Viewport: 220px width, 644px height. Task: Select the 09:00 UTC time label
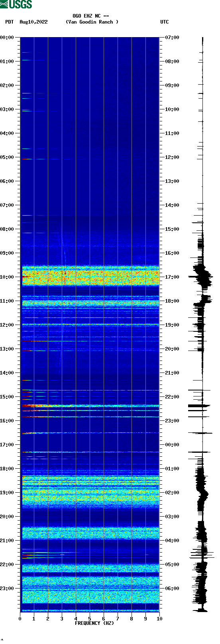click(172, 85)
